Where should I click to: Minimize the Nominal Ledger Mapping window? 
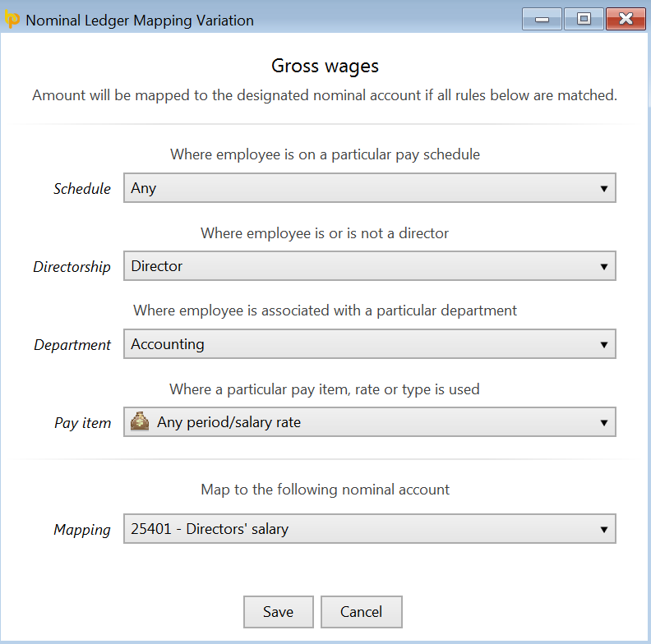[542, 19]
